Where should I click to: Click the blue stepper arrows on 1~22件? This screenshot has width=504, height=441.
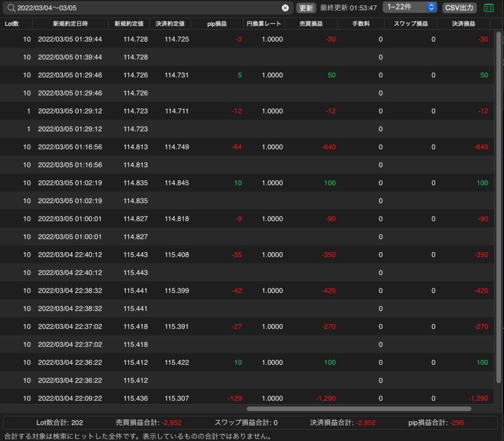pyautogui.click(x=431, y=7)
